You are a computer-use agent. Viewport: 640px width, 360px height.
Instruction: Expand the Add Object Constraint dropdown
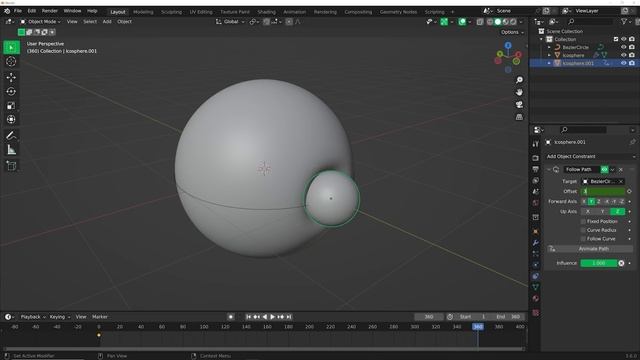[x=591, y=156]
